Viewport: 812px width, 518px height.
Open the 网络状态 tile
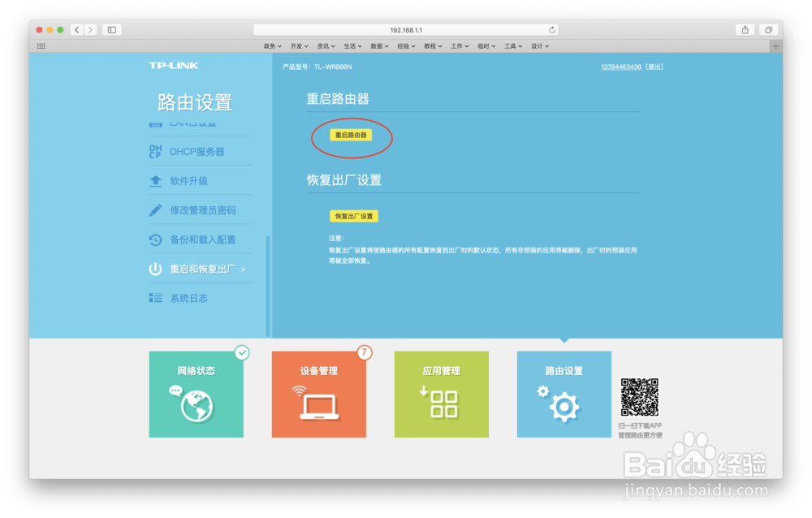coord(197,395)
